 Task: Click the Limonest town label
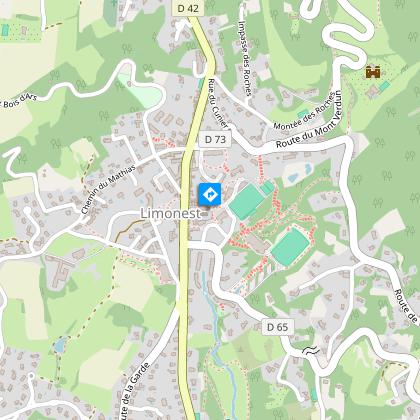(170, 214)
